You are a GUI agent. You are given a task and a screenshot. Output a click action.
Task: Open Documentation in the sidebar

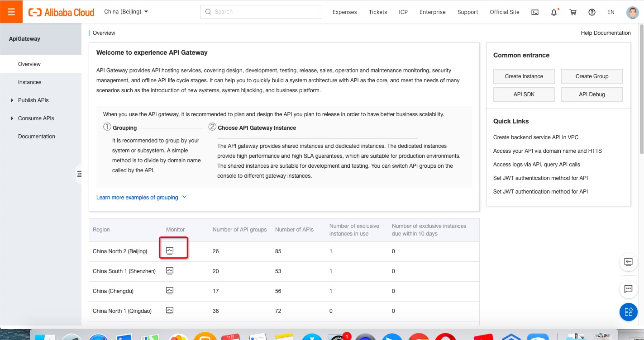point(41,137)
